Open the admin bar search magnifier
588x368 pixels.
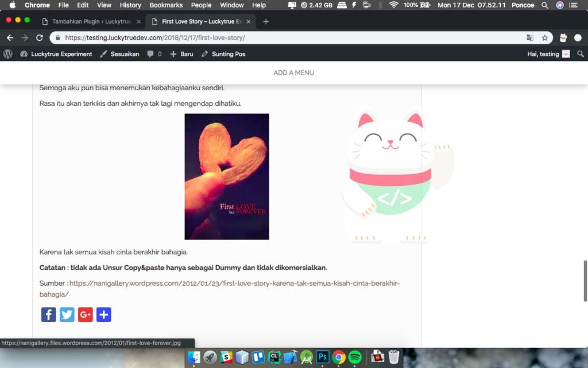[581, 54]
